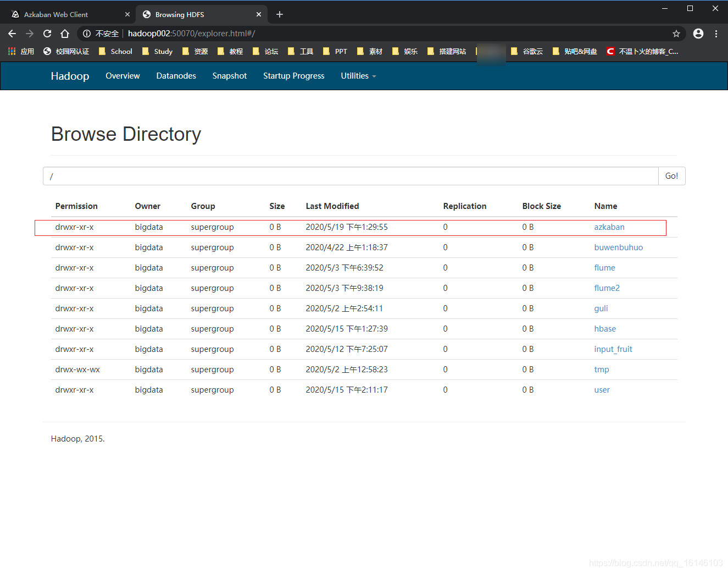Open the Overview nav item
The image size is (728, 573).
coord(123,76)
